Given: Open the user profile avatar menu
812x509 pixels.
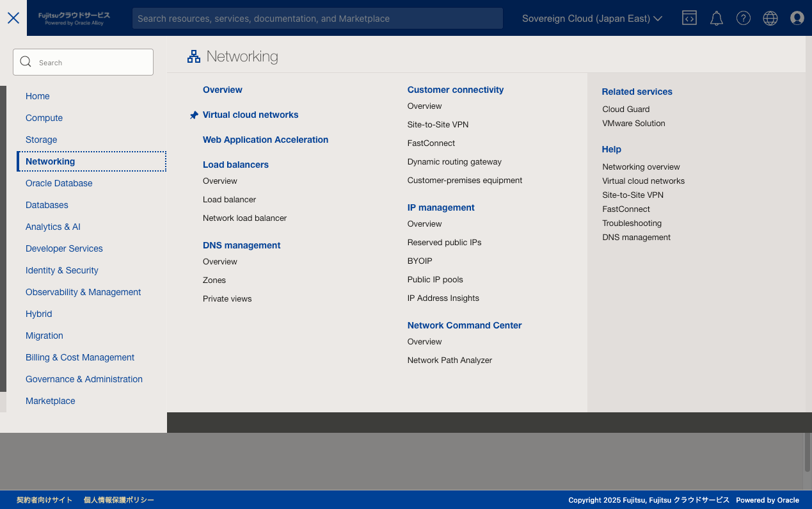Looking at the screenshot, I should tap(797, 18).
